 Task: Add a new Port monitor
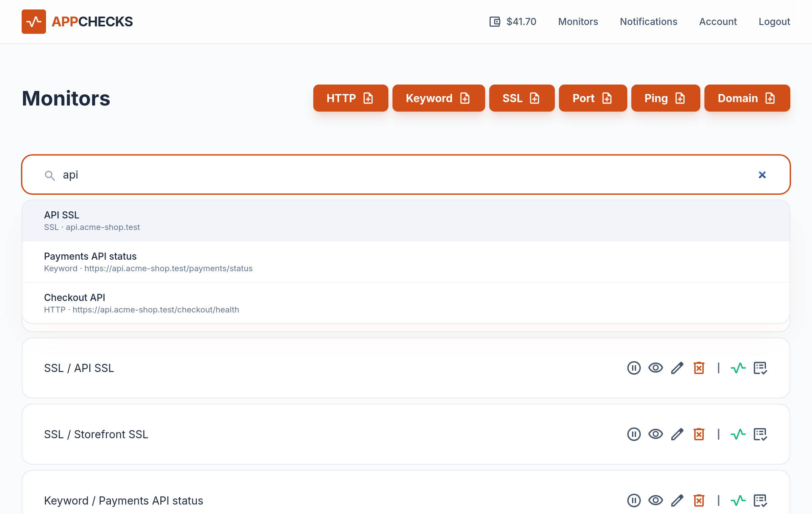(x=593, y=98)
